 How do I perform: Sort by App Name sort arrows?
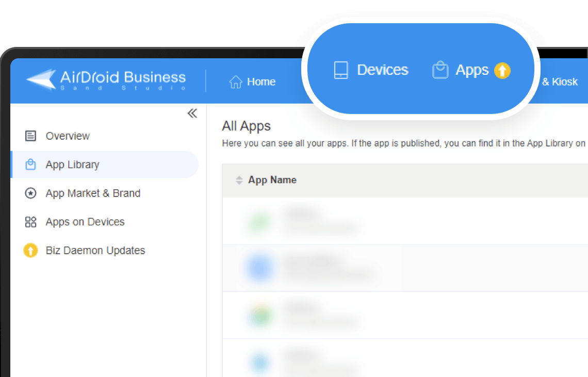pos(239,180)
